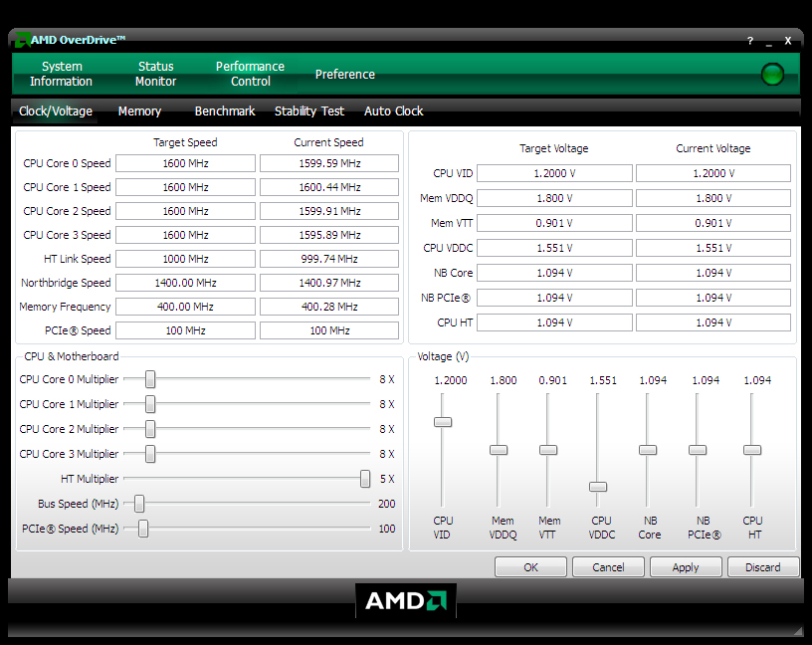Switch to the Status Monitor section

click(x=155, y=74)
